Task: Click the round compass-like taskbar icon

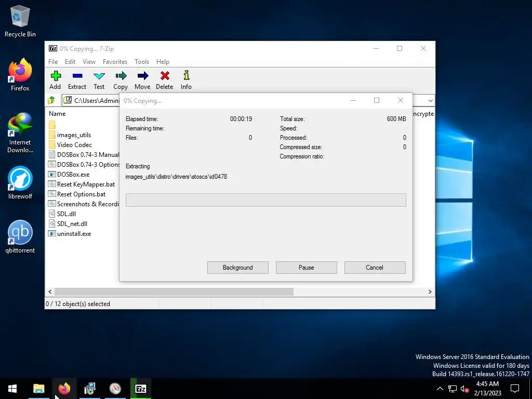Action: pos(115,389)
